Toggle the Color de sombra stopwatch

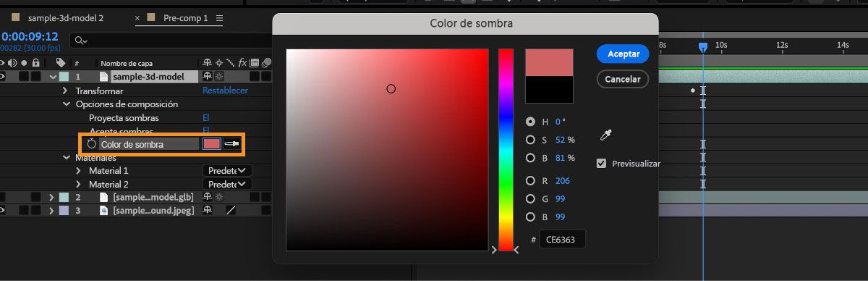[92, 144]
